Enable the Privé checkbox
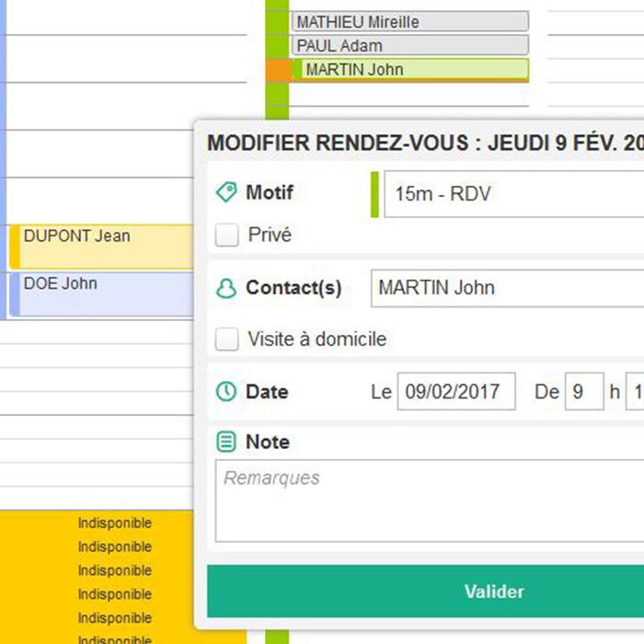Image resolution: width=644 pixels, height=644 pixels. coord(227,235)
